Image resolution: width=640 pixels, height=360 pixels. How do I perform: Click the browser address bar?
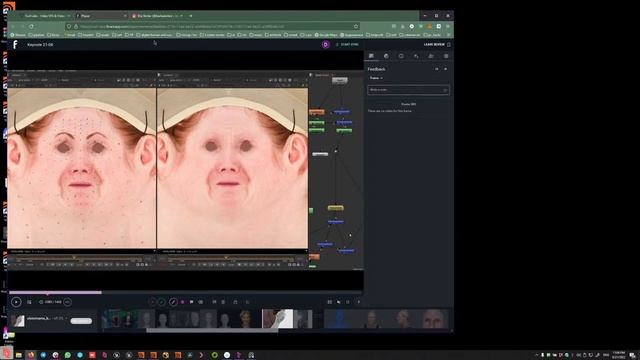coord(212,26)
